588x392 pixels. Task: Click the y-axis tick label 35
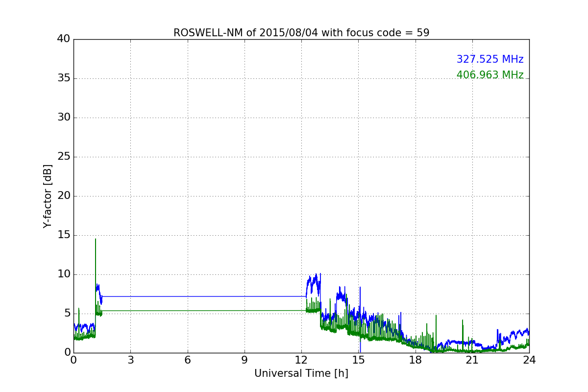pyautogui.click(x=64, y=78)
